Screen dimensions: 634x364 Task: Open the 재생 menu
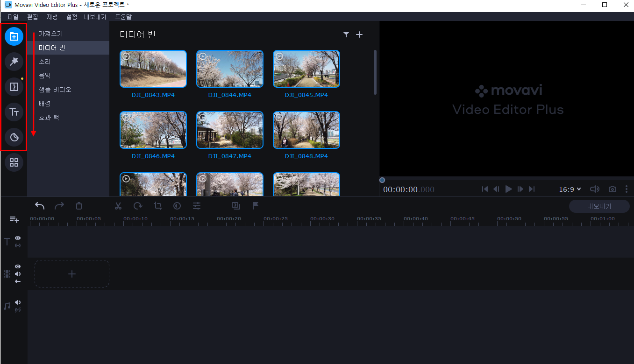tap(52, 17)
